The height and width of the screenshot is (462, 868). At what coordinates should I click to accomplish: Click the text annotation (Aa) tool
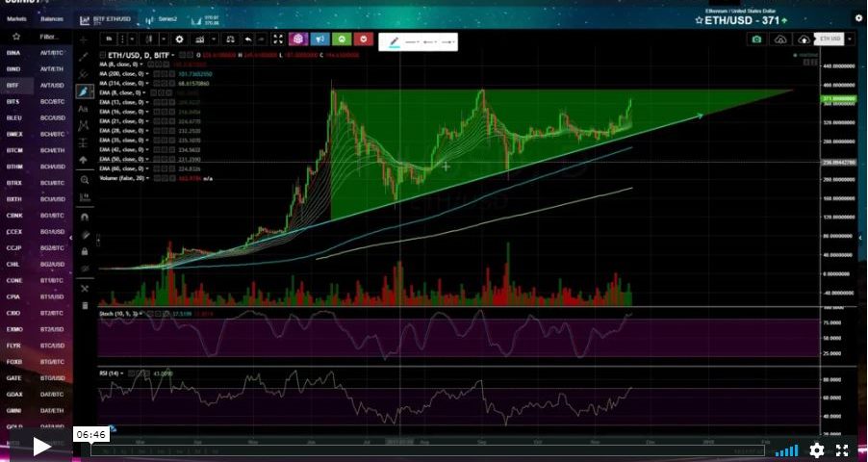pos(84,110)
